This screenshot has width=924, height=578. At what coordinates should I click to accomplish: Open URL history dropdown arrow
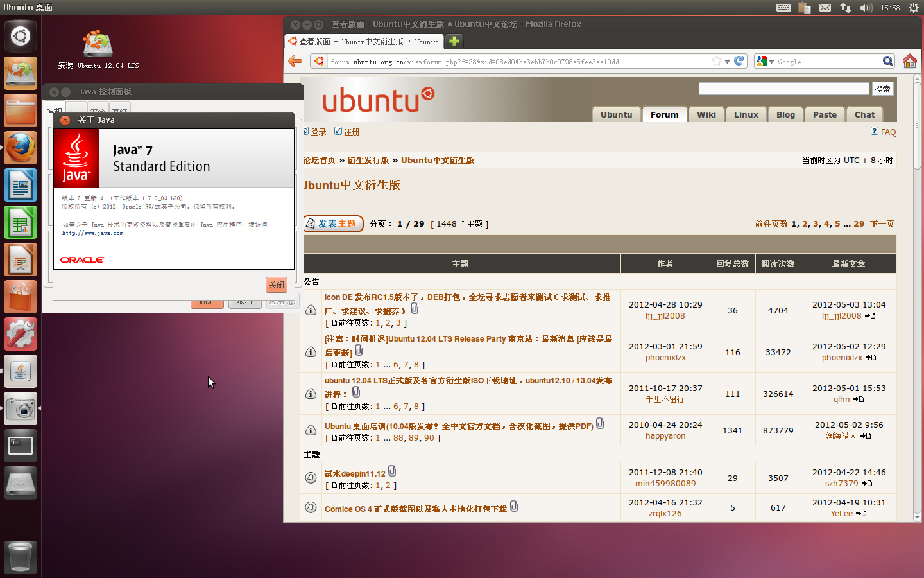pos(727,62)
